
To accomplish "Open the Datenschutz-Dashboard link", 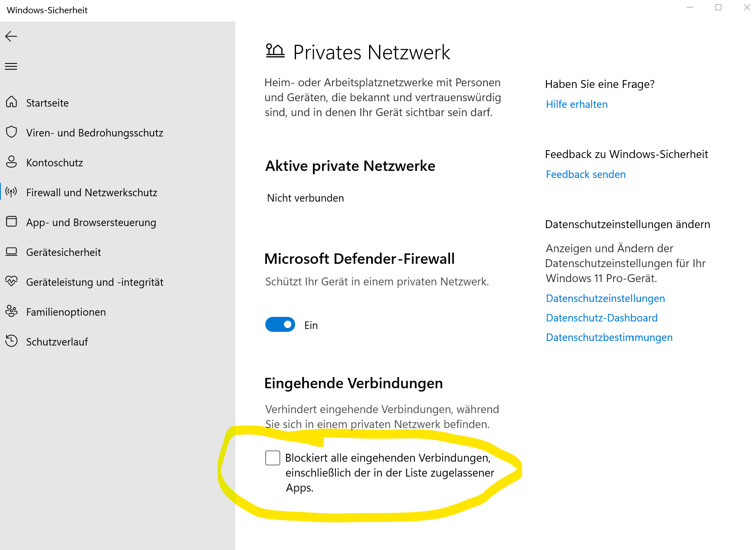I will [x=602, y=318].
